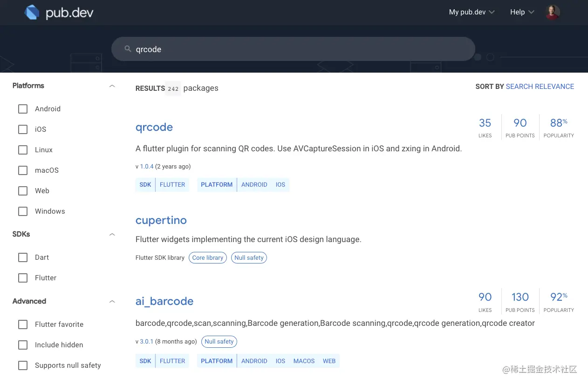
Task: Click ai_barcode's PLATFORM tag label
Action: click(217, 361)
